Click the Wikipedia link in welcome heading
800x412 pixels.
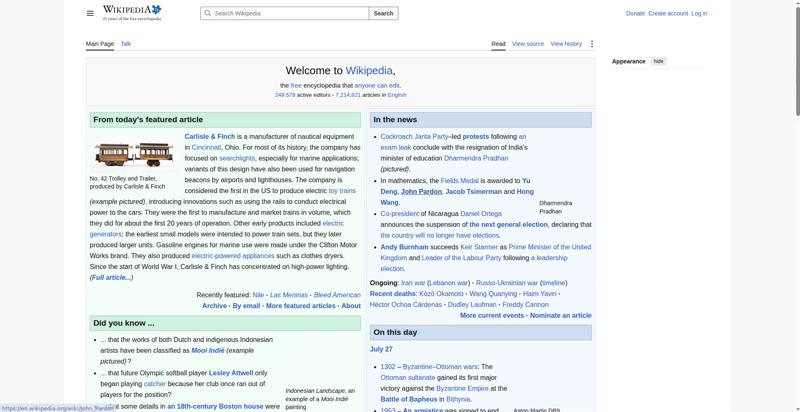pyautogui.click(x=369, y=70)
